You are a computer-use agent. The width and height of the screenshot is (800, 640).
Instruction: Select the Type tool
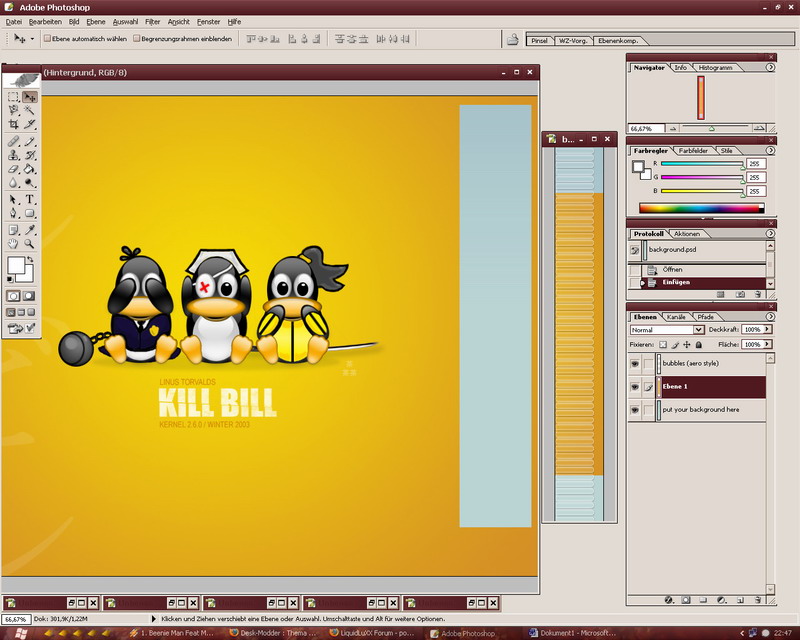pos(30,200)
